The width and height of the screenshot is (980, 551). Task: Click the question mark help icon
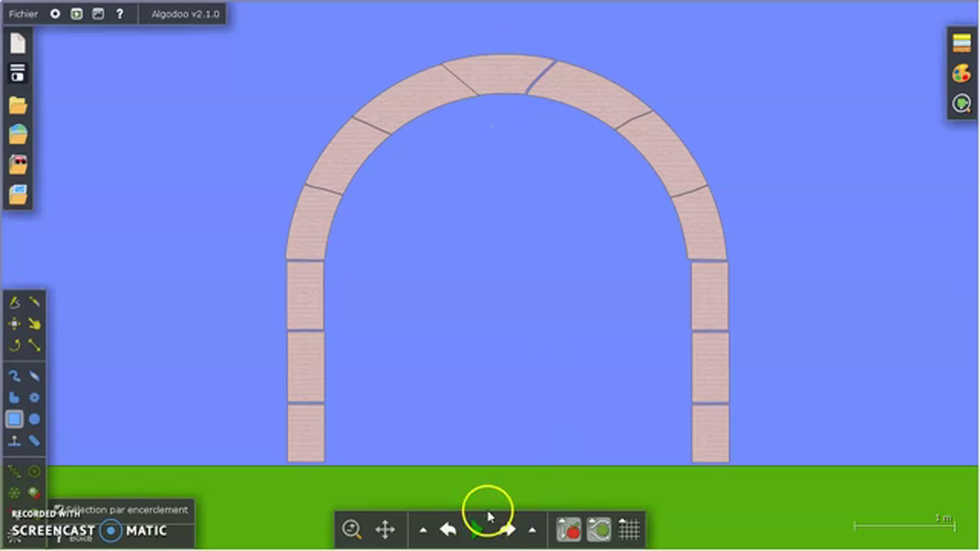tap(119, 14)
